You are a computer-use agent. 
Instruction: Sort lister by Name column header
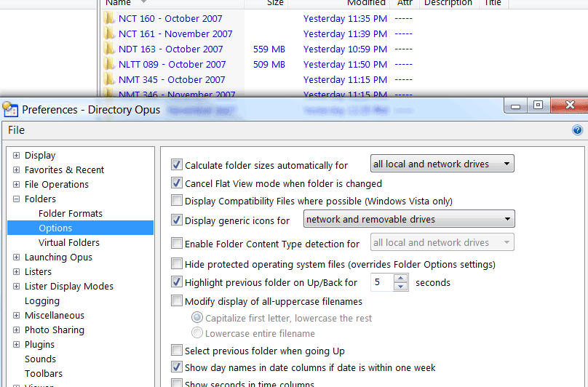pos(172,3)
